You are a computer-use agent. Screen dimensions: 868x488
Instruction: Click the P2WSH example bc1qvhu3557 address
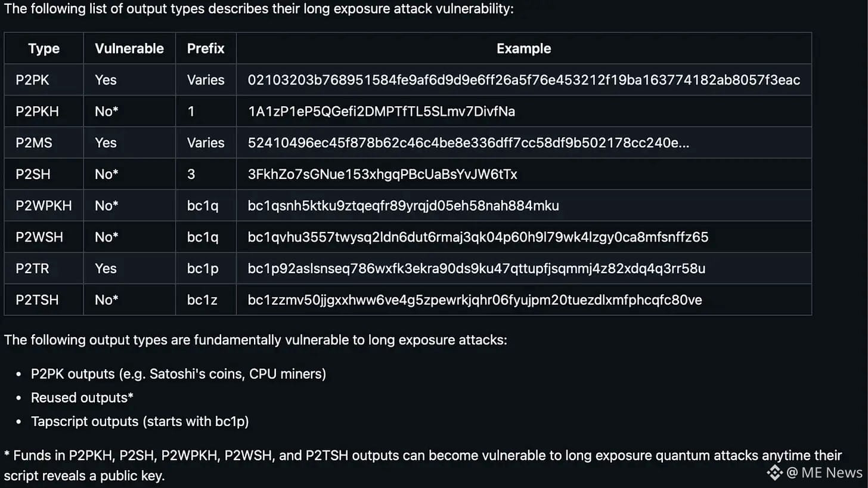click(478, 237)
